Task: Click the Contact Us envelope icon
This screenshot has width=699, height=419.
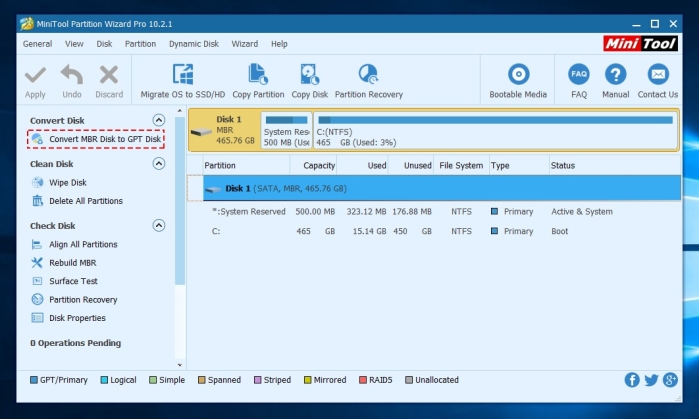Action: [x=658, y=74]
